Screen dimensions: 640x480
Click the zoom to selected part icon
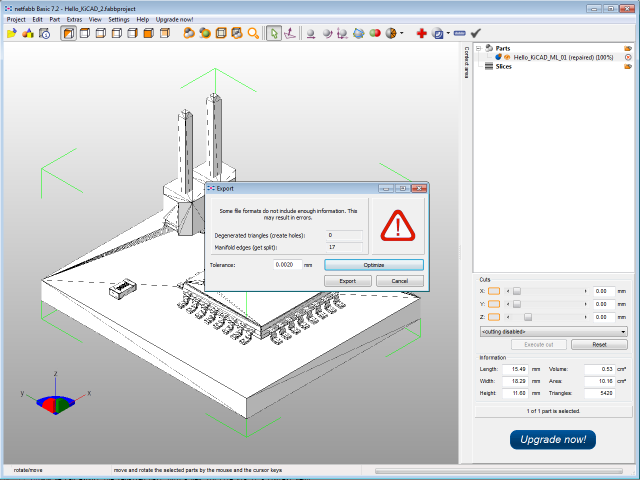click(205, 33)
